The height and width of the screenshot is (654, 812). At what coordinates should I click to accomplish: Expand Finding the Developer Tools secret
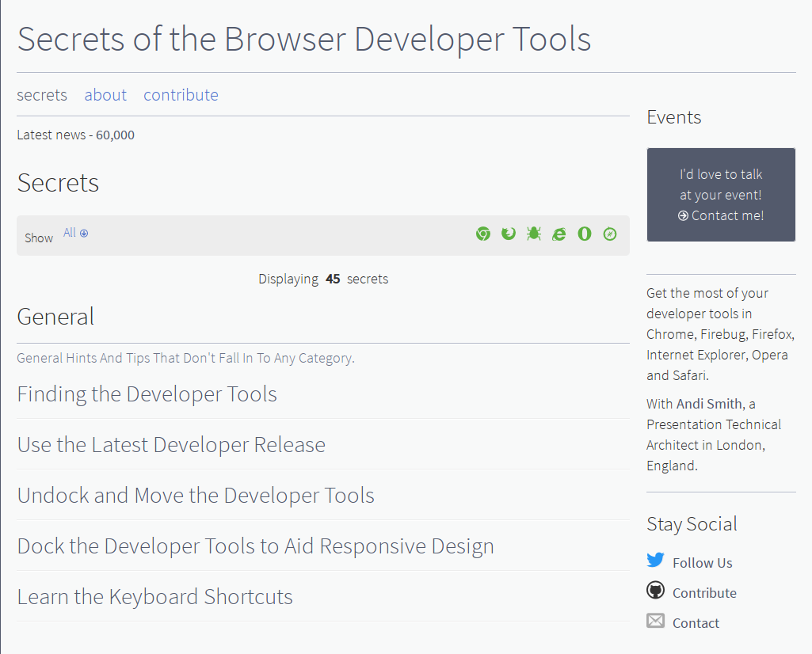coord(147,394)
